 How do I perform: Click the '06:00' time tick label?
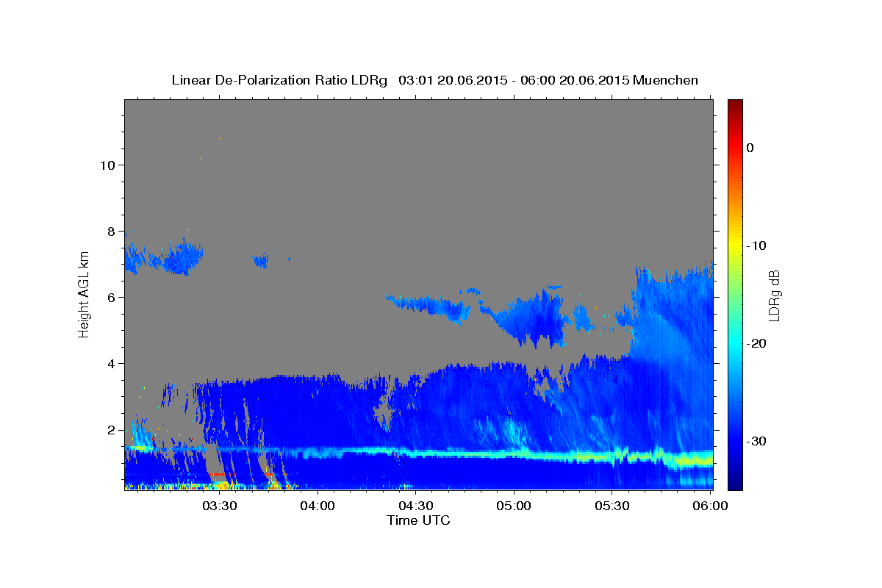[709, 506]
